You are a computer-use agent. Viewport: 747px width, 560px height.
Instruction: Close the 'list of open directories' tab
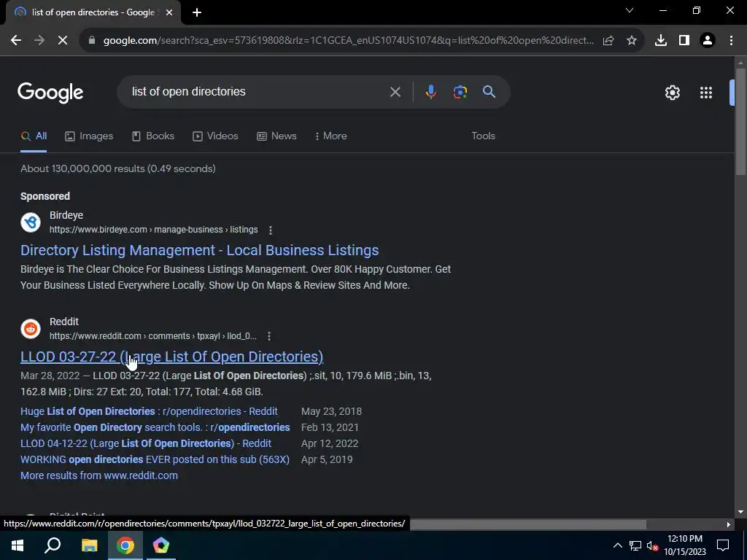click(169, 12)
